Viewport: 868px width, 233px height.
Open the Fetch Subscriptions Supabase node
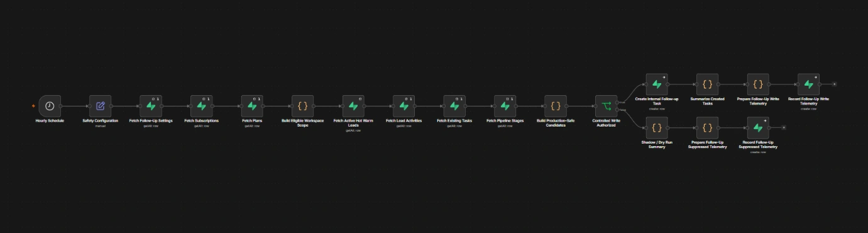pos(201,106)
